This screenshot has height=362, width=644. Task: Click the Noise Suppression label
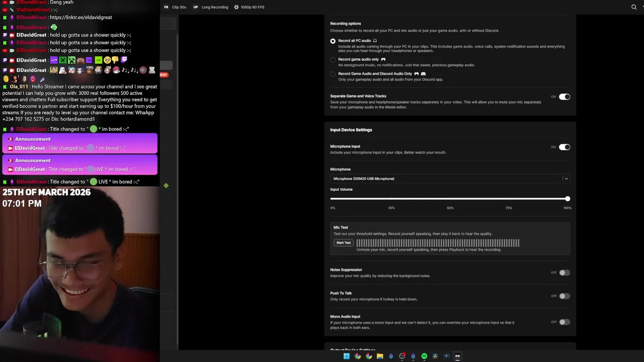[x=346, y=269]
